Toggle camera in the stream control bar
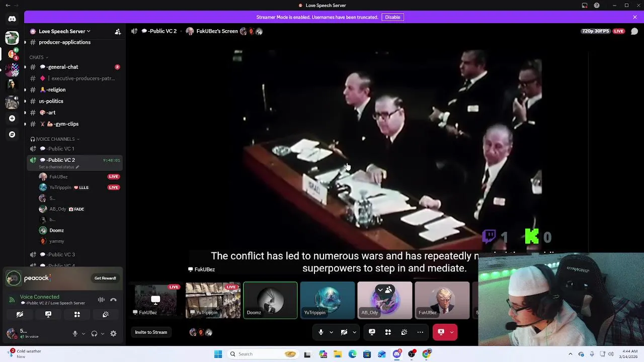 (x=344, y=332)
